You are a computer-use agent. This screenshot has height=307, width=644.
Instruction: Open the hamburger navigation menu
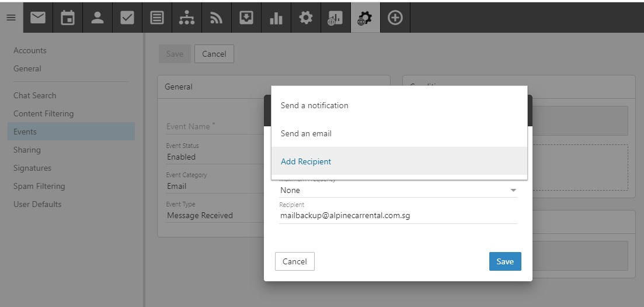pos(11,18)
